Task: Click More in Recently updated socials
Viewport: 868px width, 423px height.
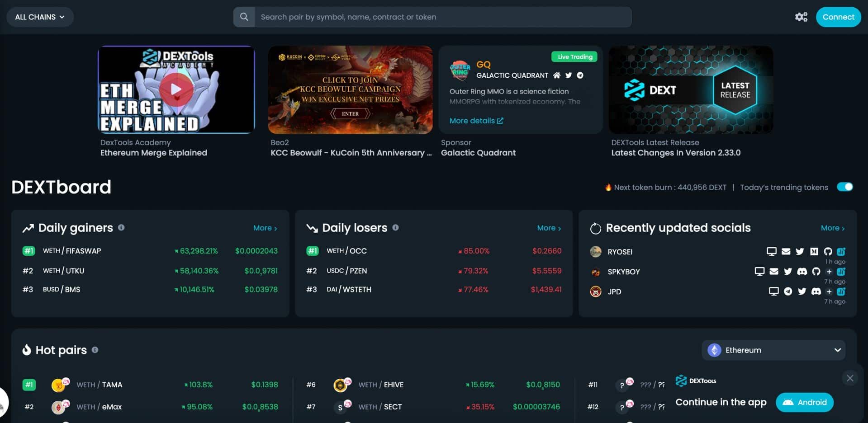Action: pos(833,228)
